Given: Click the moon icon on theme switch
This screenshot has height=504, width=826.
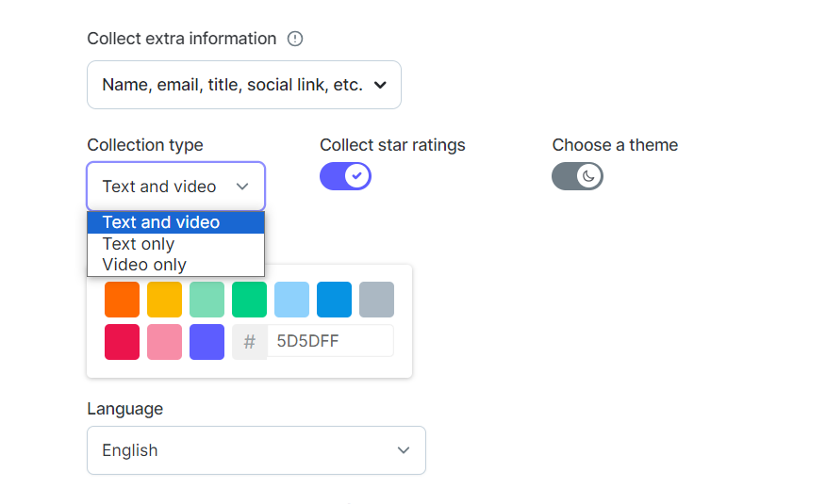Looking at the screenshot, I should (589, 176).
